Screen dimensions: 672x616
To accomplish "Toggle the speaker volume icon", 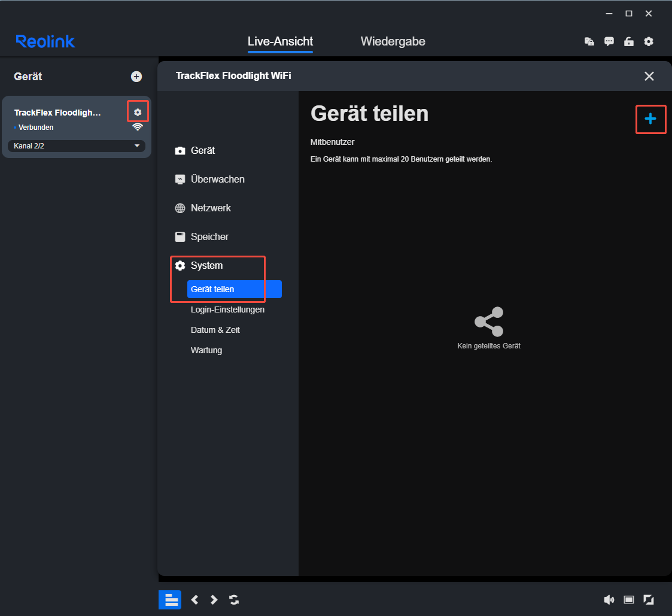I will point(609,600).
